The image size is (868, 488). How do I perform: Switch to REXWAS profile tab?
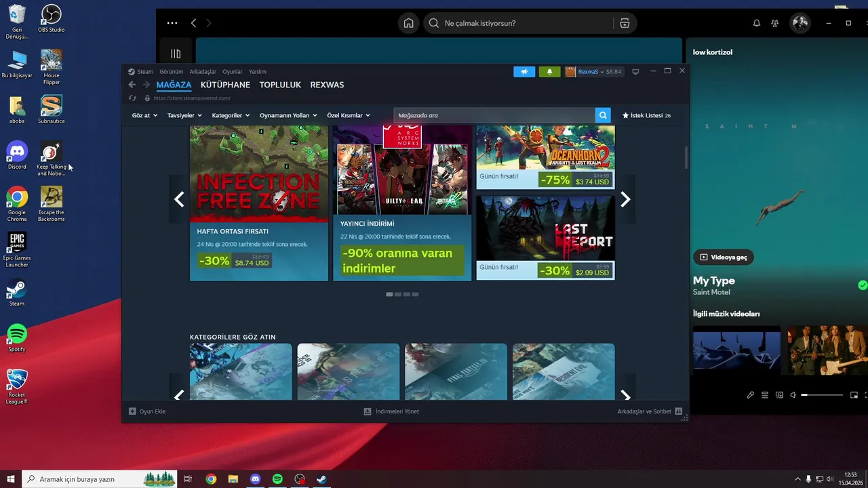[327, 85]
